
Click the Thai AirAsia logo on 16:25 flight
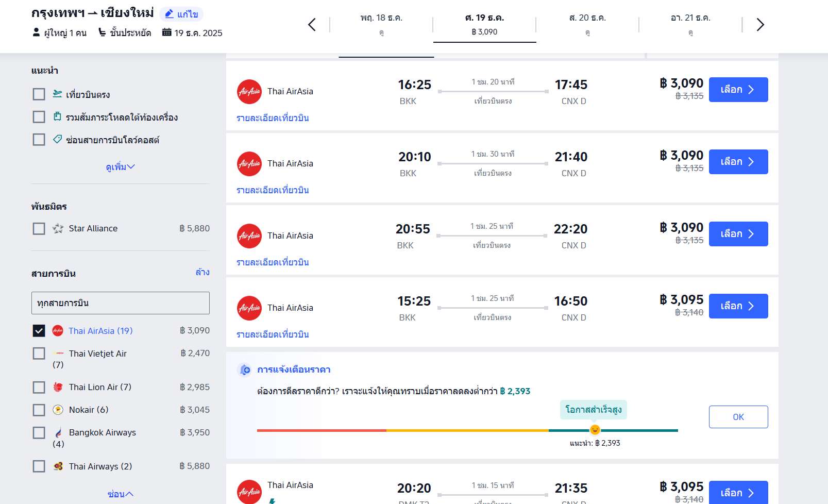tap(249, 92)
